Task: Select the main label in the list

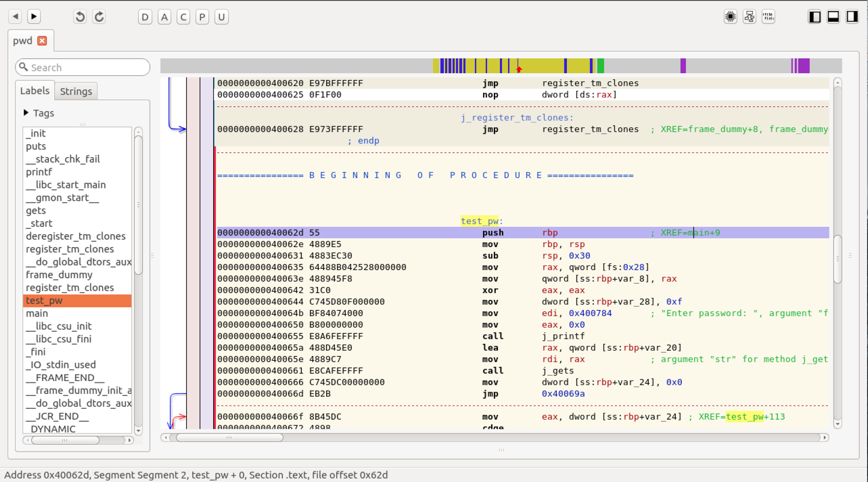Action: pos(37,313)
